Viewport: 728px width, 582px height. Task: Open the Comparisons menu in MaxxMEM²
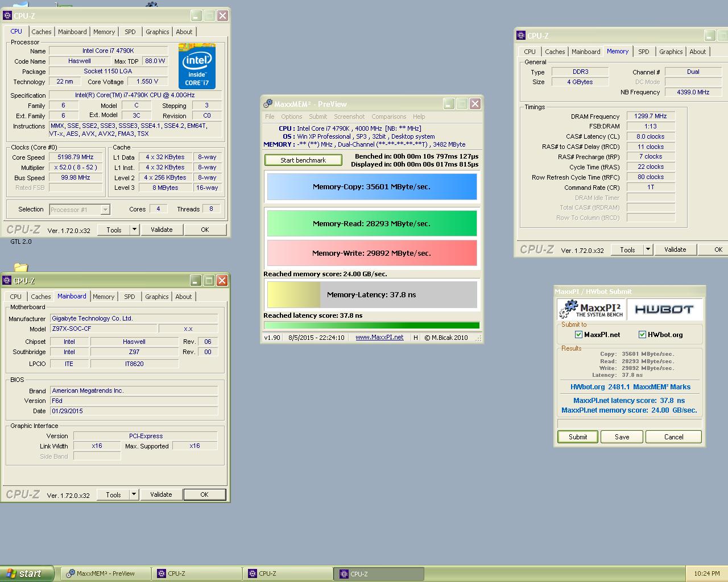[x=389, y=117]
